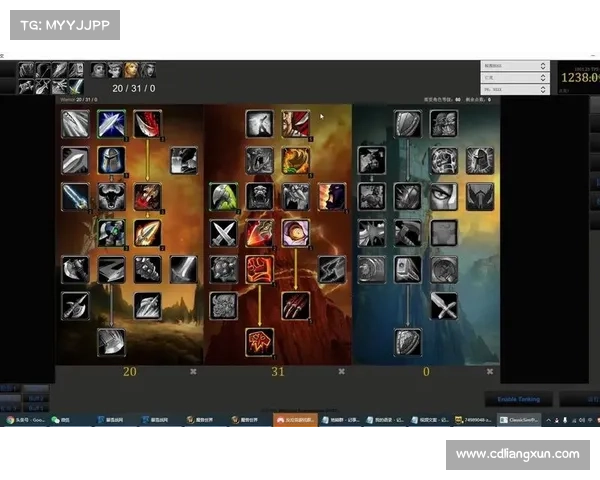
Task: Click the Tactical Mastery helmet talent
Action: click(111, 160)
